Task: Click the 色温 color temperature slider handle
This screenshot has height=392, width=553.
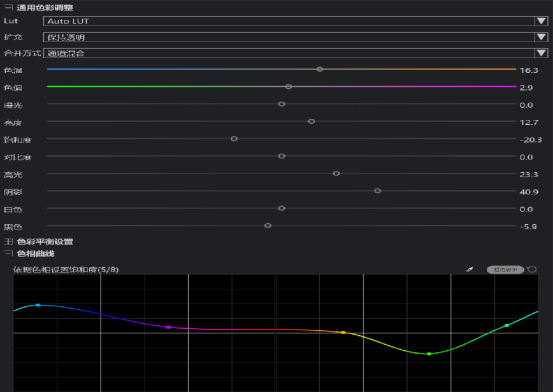Action: point(320,69)
